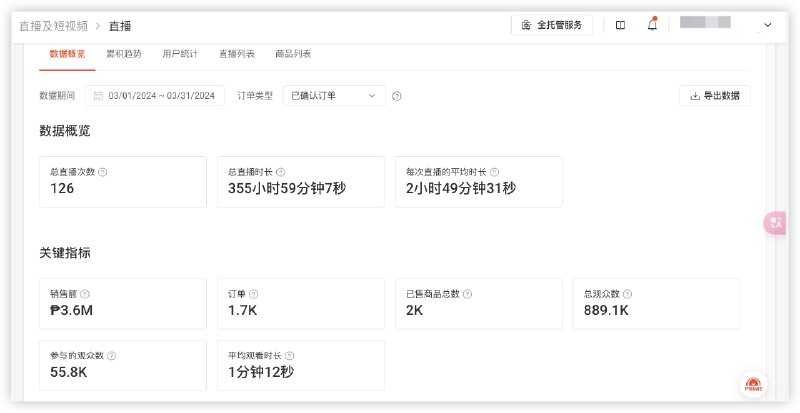
Task: Click help icon next to 销售额
Action: (x=85, y=294)
